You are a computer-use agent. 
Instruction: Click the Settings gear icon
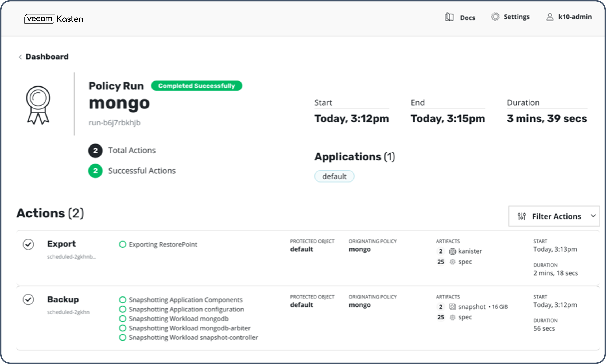[495, 17]
